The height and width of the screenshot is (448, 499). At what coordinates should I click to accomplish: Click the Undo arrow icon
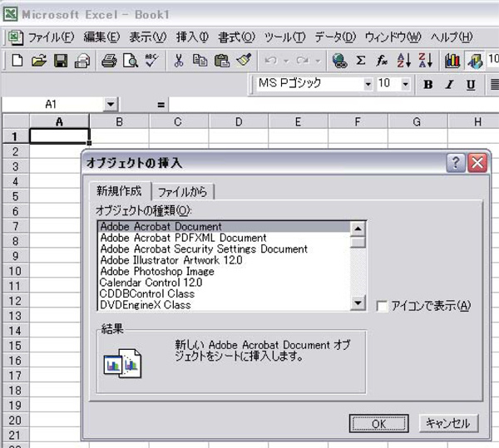tap(271, 60)
